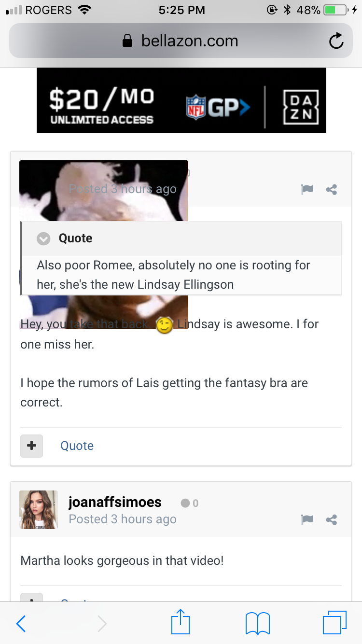Toggle multiquote plus on the first post

tap(31, 446)
